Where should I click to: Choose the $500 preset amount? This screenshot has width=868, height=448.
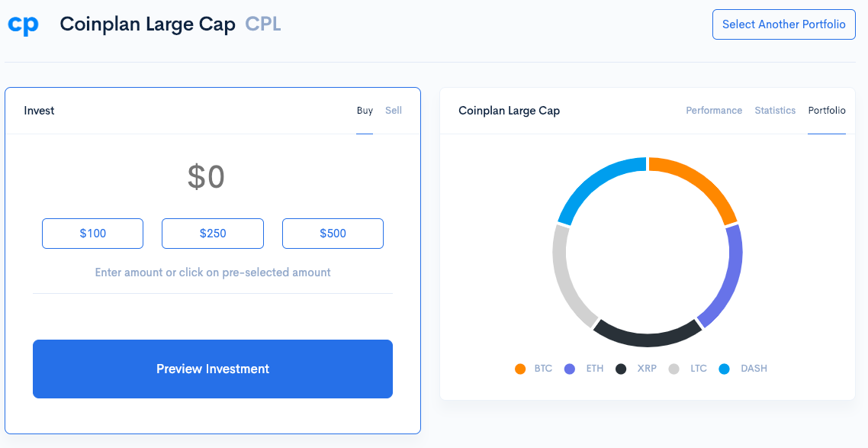[333, 234]
